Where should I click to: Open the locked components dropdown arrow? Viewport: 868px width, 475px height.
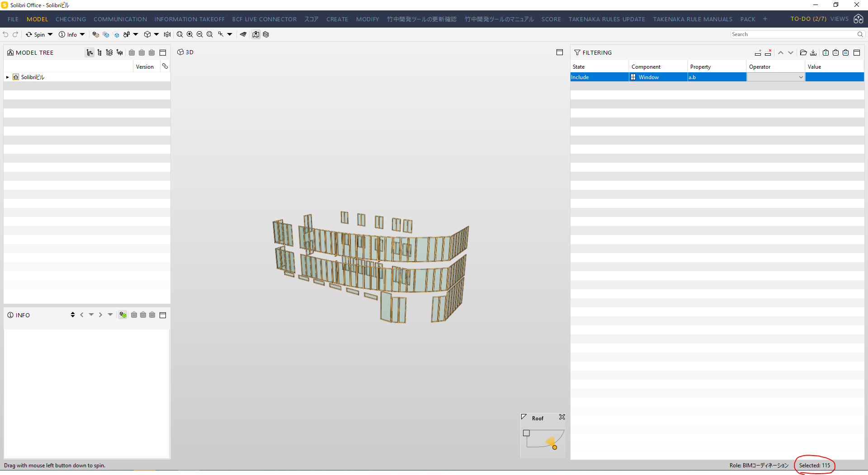point(136,34)
